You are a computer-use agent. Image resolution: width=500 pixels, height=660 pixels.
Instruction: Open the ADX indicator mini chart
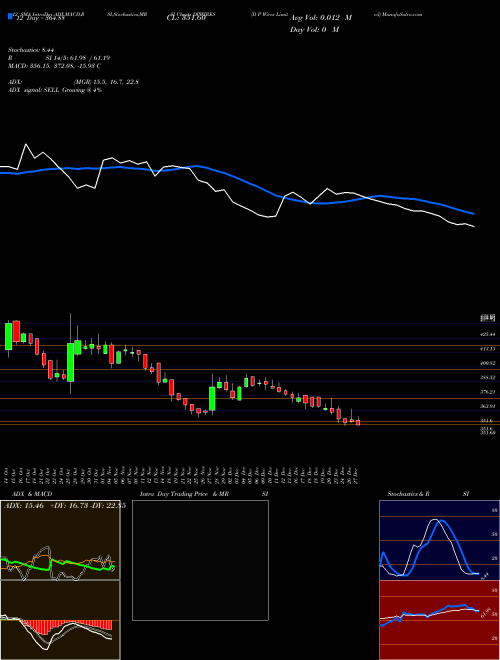pyautogui.click(x=60, y=540)
